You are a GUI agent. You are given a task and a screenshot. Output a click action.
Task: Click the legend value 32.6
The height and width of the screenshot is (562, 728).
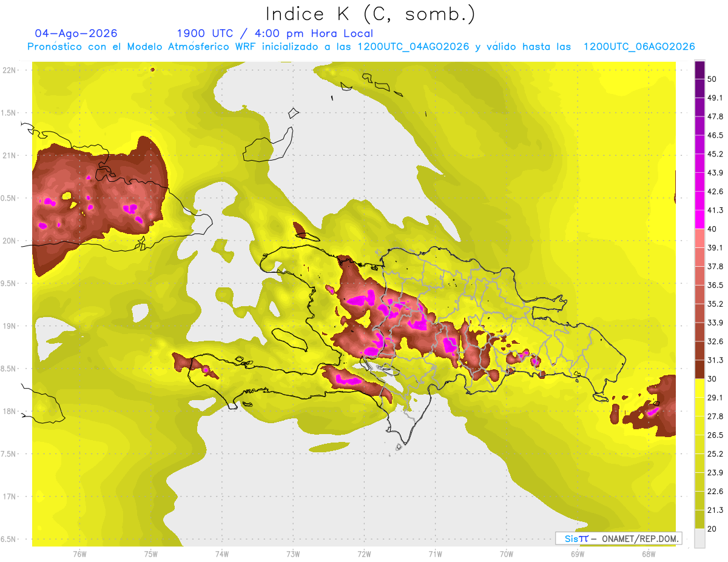716,341
